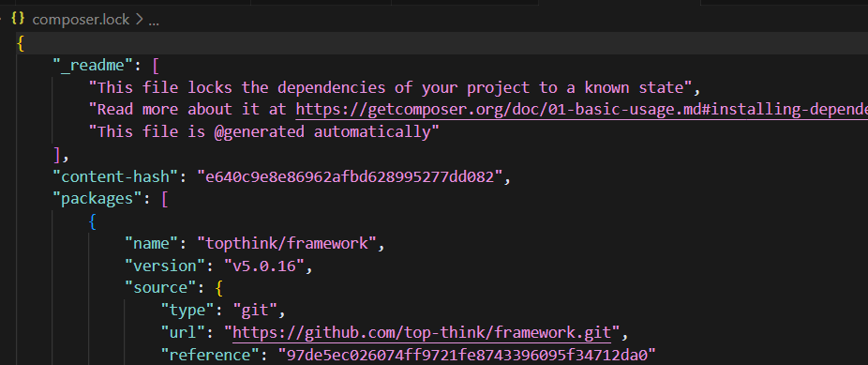868x365 pixels.
Task: Click the closing bracket of the readme array
Action: click(57, 155)
